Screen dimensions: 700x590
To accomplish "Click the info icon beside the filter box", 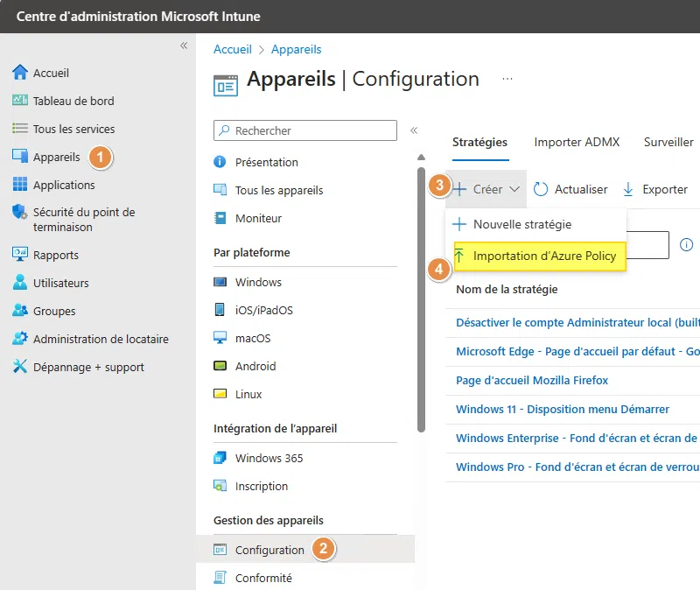I will [x=687, y=244].
